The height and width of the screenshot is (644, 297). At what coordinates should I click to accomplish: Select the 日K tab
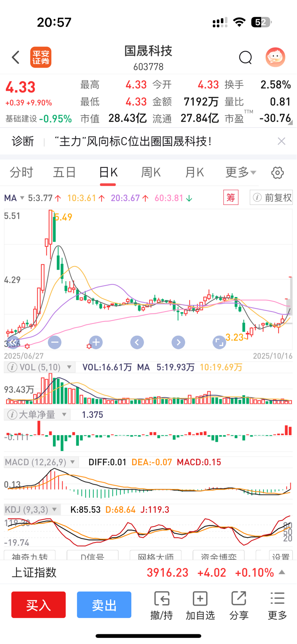(x=108, y=173)
